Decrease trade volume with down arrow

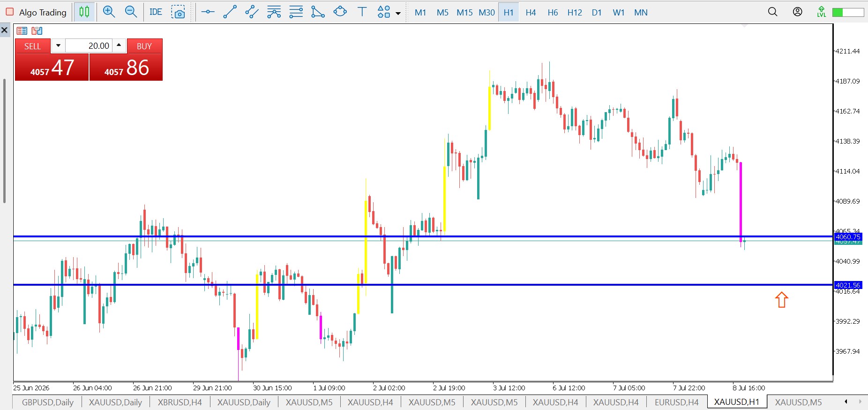58,46
